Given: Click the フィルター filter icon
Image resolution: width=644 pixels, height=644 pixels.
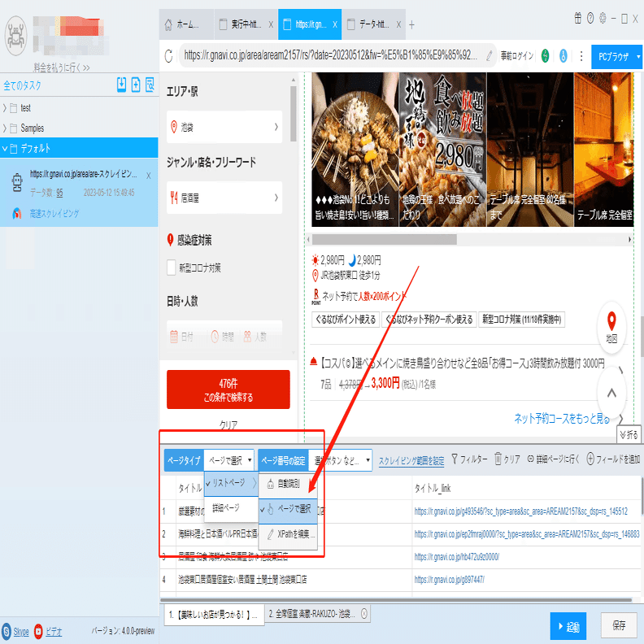Looking at the screenshot, I should click(x=455, y=459).
